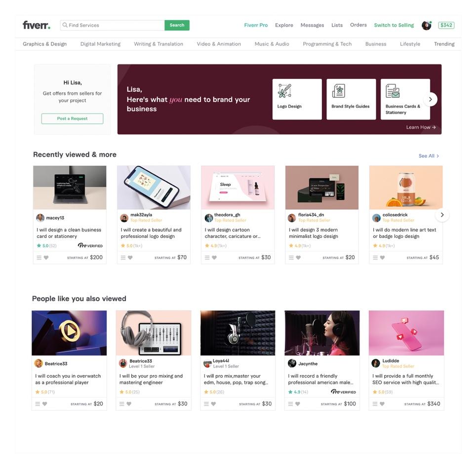The image size is (476, 468).
Task: Advance the banner carousel with the right arrow
Action: (430, 99)
